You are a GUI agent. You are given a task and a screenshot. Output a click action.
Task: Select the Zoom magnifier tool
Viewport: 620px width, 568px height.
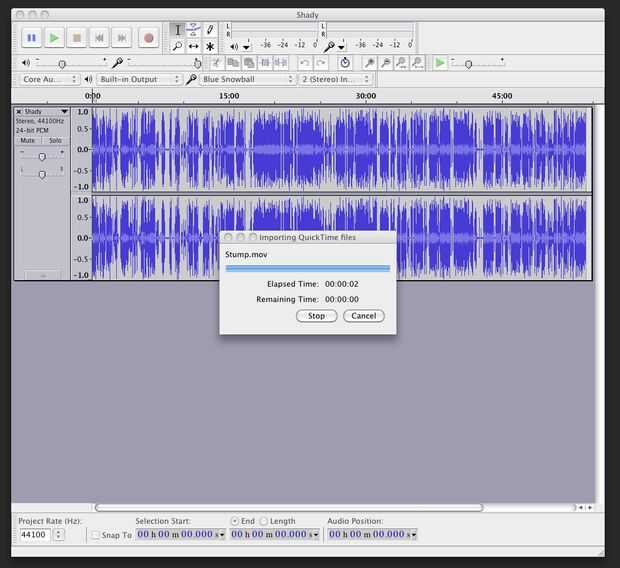178,46
